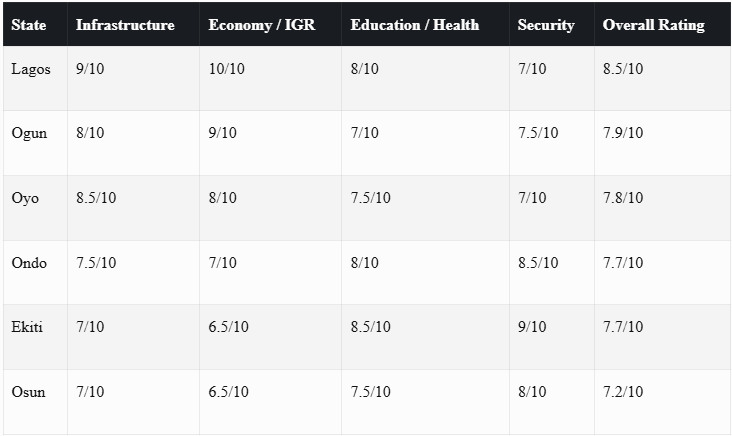Click Ogun overall rating 7.9/10
Image resolution: width=732 pixels, height=436 pixels.
[623, 133]
